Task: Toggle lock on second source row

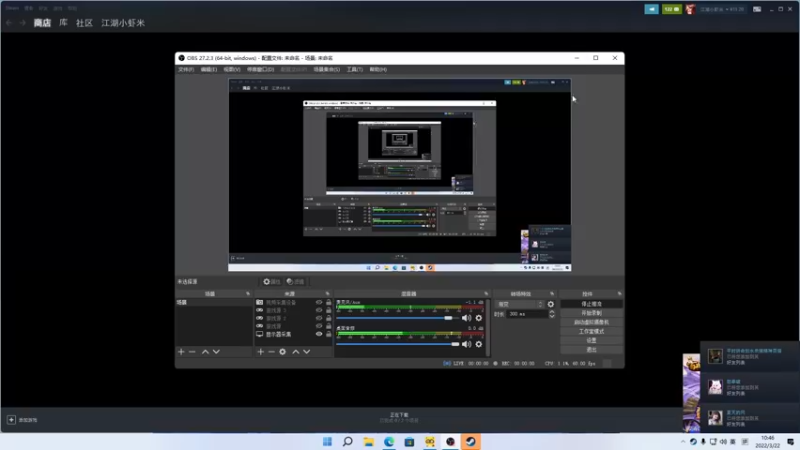Action: tap(329, 310)
